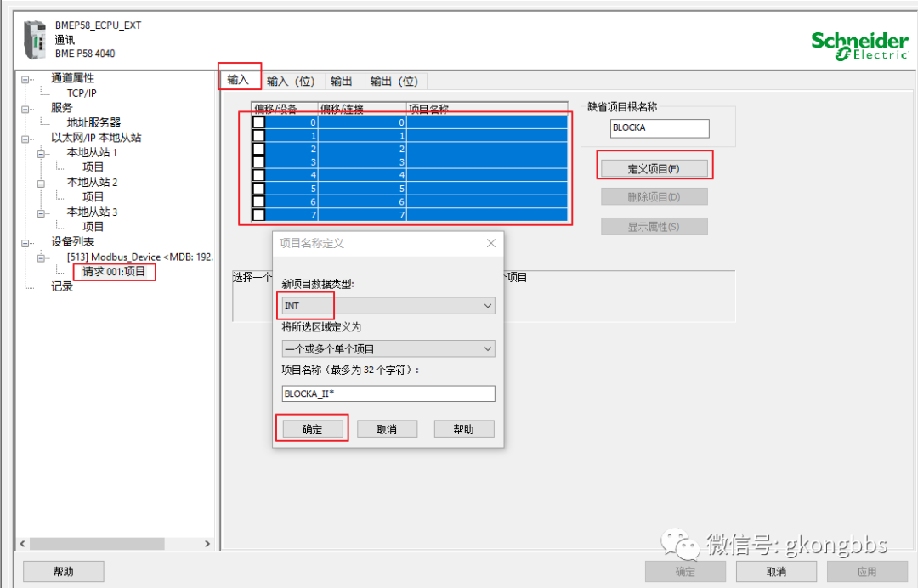The image size is (918, 588).
Task: Open the 新项目数据类型 INT dropdown
Action: [x=388, y=306]
